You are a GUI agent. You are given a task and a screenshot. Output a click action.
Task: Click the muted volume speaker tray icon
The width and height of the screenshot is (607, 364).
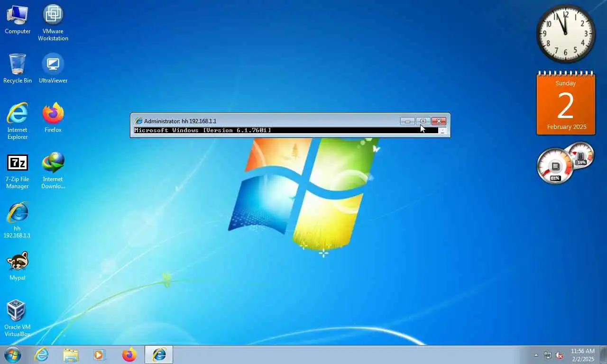560,355
